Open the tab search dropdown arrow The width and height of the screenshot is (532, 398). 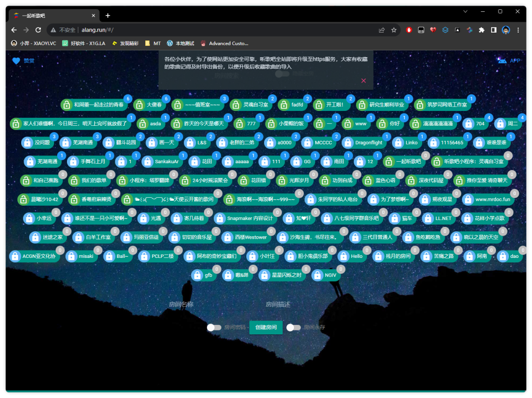pyautogui.click(x=465, y=11)
